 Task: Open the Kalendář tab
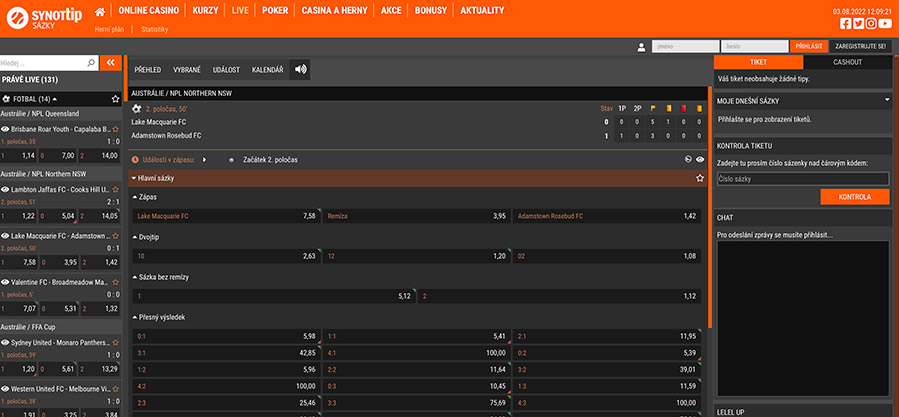[267, 69]
